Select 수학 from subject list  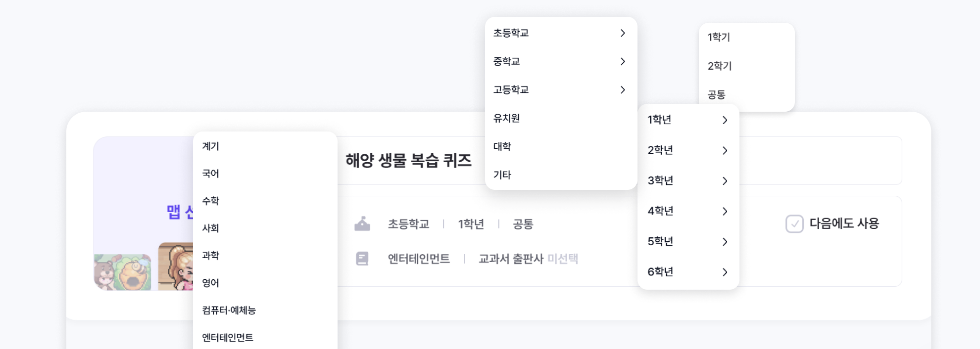(211, 201)
